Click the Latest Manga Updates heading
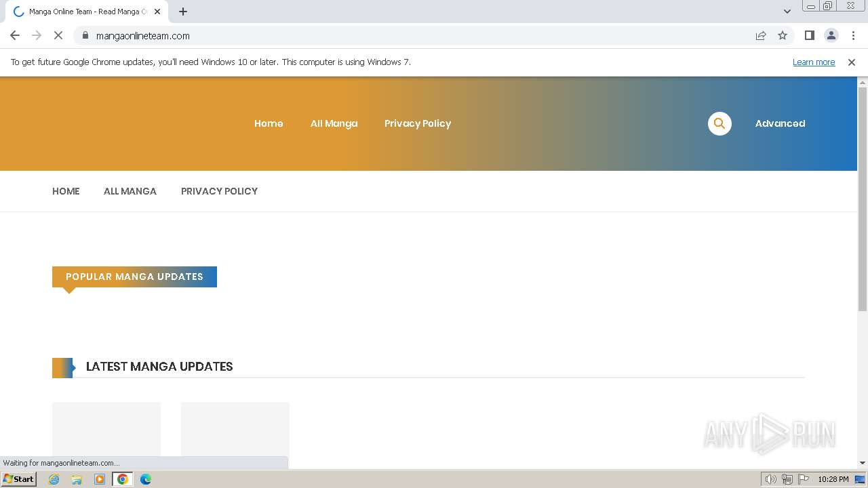 coord(159,367)
